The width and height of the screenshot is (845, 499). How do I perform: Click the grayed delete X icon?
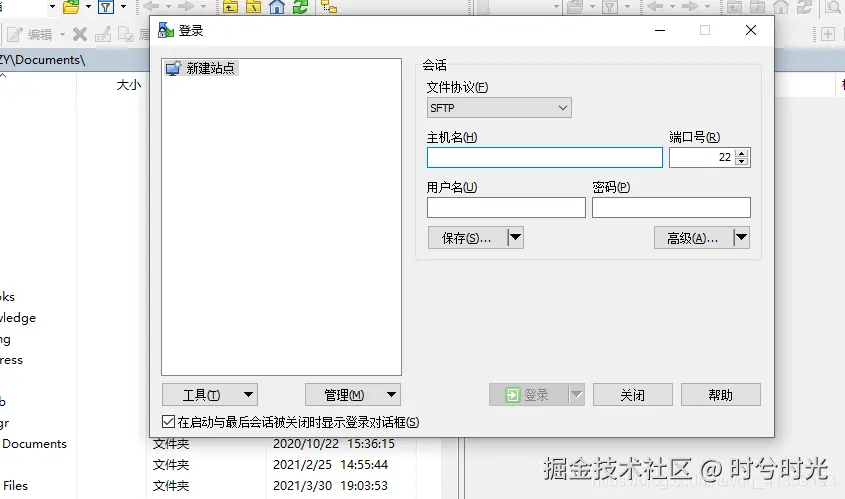[80, 34]
